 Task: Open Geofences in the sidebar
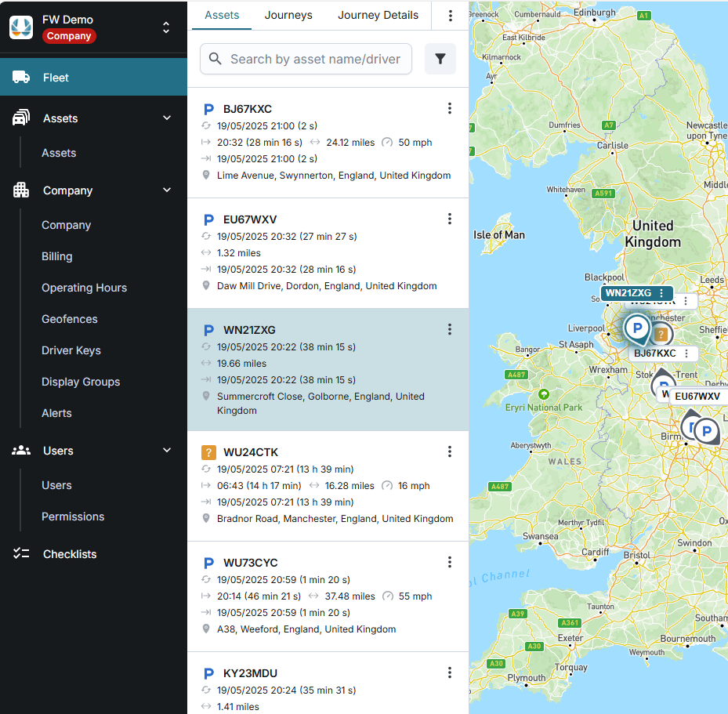pyautogui.click(x=70, y=319)
